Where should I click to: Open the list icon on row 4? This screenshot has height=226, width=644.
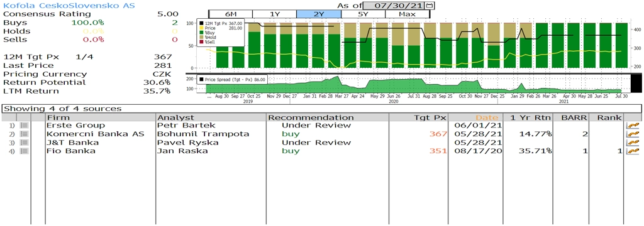pyautogui.click(x=25, y=151)
